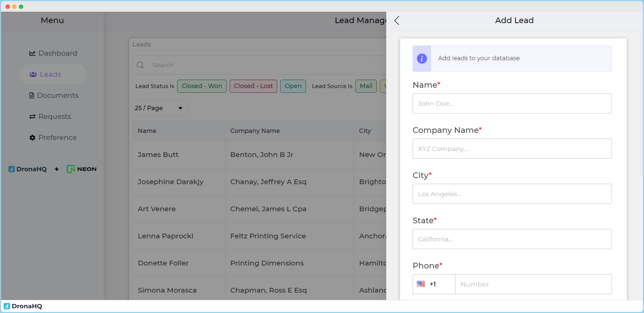
Task: Click the back arrow in Add Lead panel
Action: coord(397,20)
